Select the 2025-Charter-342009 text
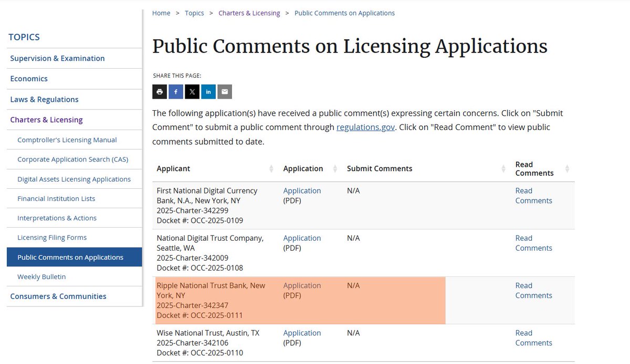The width and height of the screenshot is (630, 364). click(x=193, y=258)
